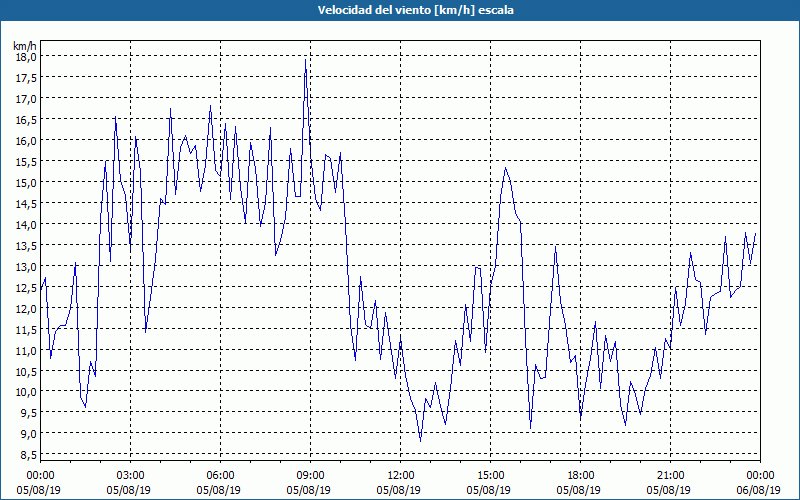Viewport: 800px width, 500px height.
Task: Select the 14,5 y-axis value
Action: (26, 203)
